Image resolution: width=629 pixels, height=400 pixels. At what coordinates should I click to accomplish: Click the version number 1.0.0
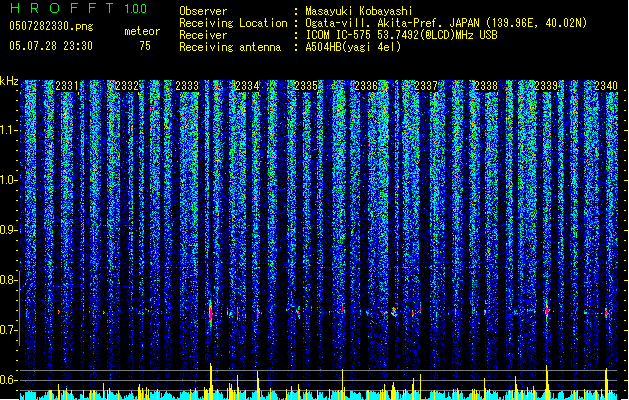point(135,9)
